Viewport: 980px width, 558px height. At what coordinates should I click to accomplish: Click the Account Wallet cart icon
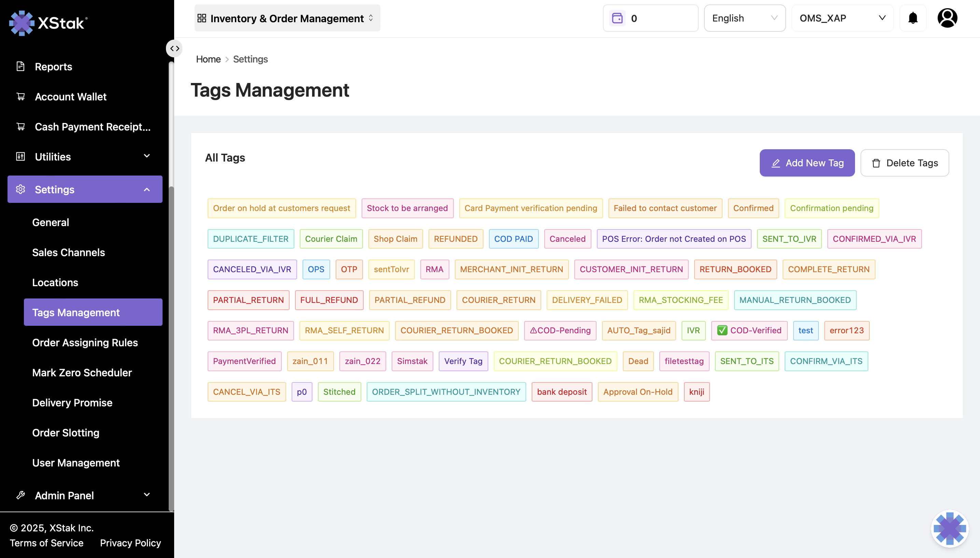[x=21, y=97]
